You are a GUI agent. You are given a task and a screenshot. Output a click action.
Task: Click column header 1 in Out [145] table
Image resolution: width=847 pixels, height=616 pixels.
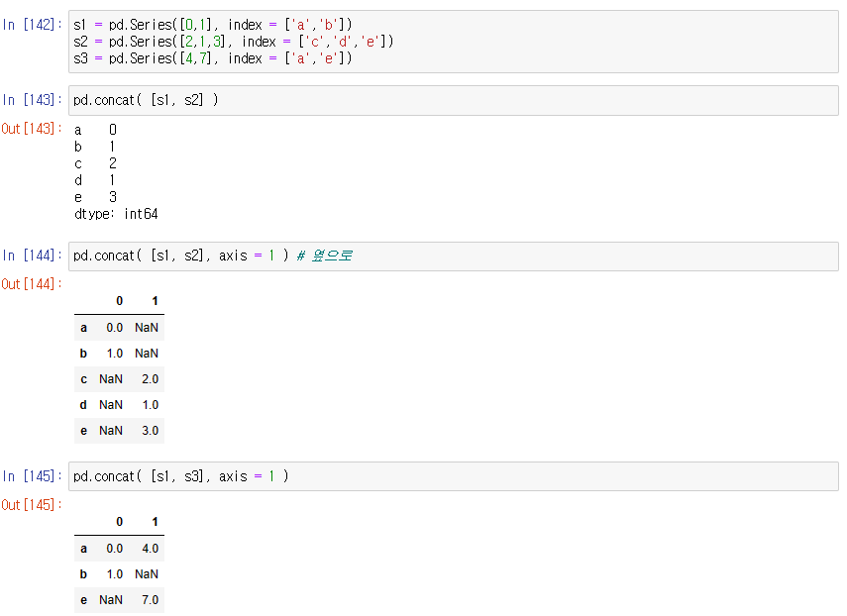click(x=155, y=522)
